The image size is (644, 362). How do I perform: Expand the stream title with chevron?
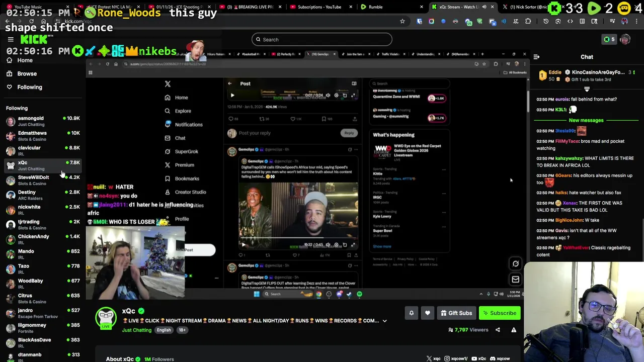pyautogui.click(x=384, y=321)
